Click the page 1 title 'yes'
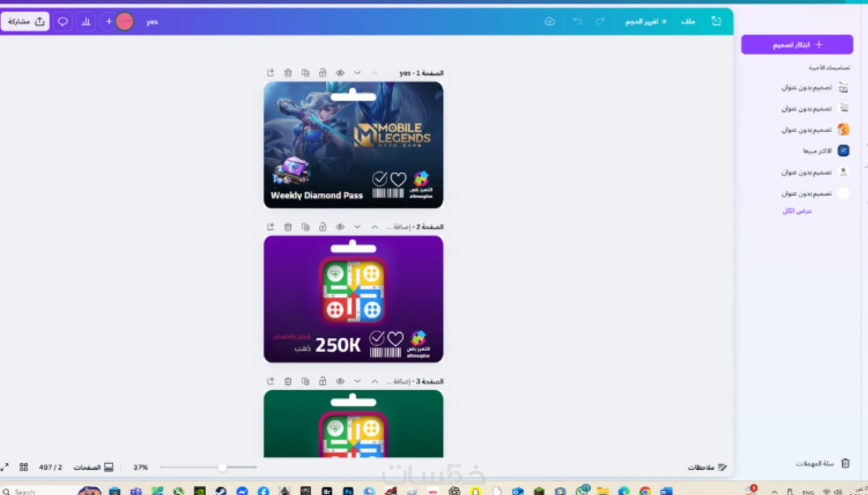The width and height of the screenshot is (868, 495). pyautogui.click(x=405, y=73)
